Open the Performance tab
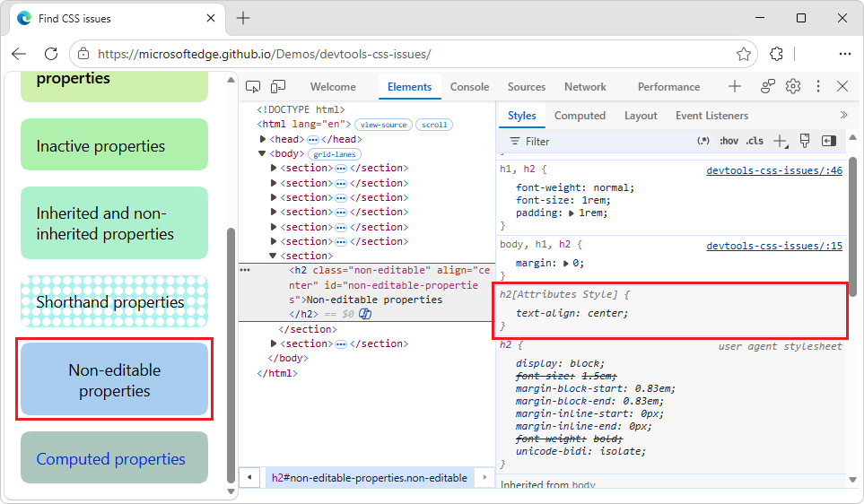The height and width of the screenshot is (504, 864). (668, 87)
